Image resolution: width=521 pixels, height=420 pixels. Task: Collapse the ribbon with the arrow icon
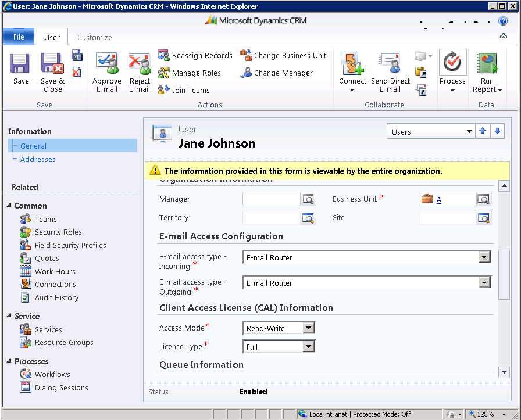(504, 36)
